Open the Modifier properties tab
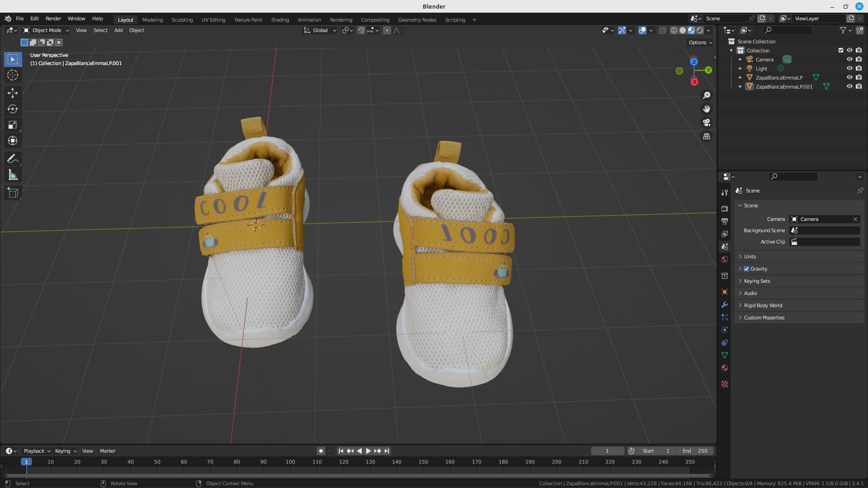Viewport: 868px width, 488px height. [x=725, y=305]
